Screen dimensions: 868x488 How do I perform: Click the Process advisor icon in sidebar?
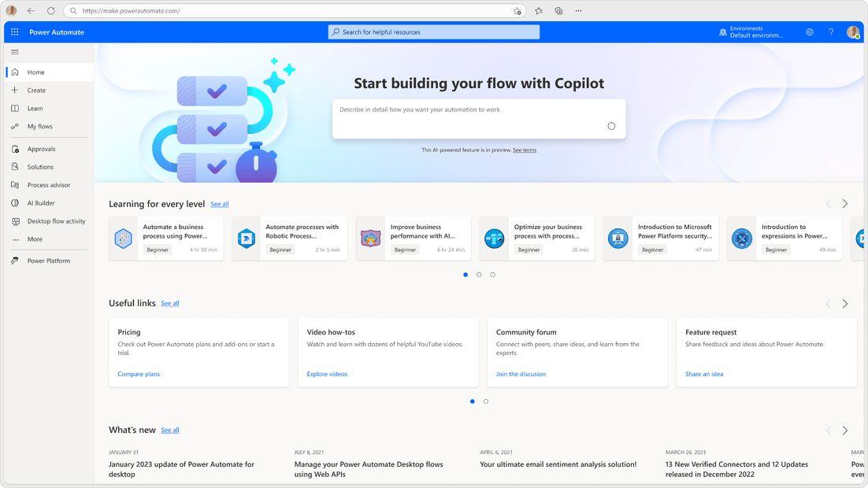pos(15,185)
